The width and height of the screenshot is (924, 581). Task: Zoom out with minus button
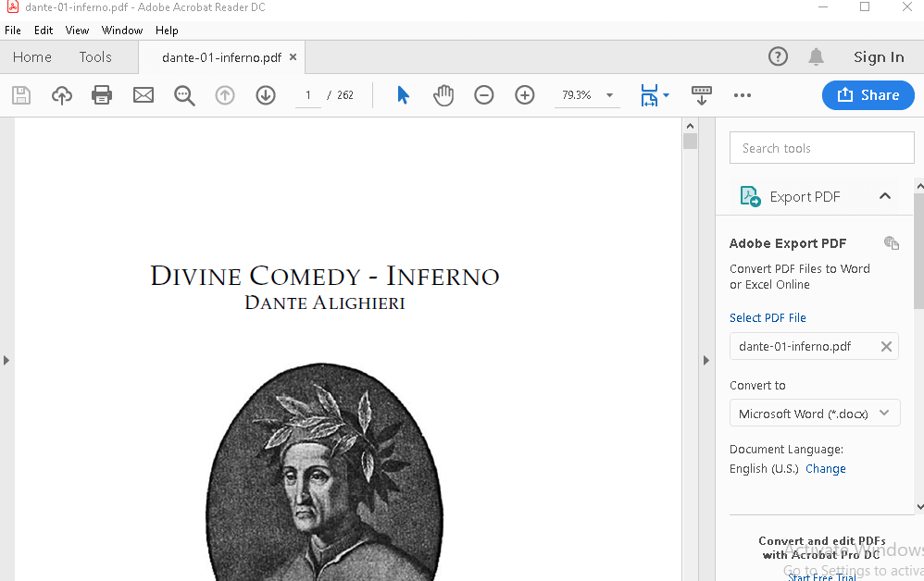tap(484, 95)
